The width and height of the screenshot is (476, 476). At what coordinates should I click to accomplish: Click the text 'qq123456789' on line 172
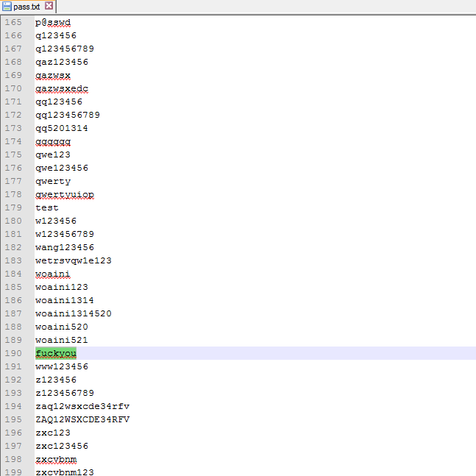68,115
